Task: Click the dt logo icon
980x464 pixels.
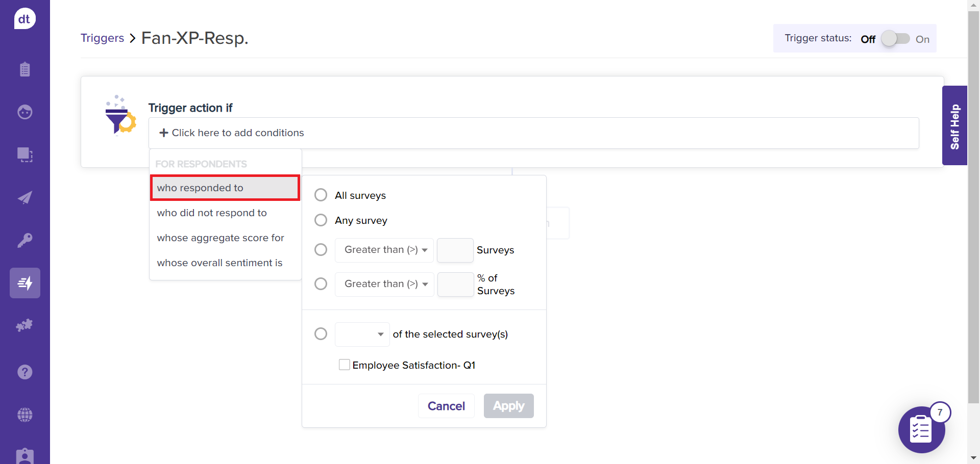Action: (24, 19)
